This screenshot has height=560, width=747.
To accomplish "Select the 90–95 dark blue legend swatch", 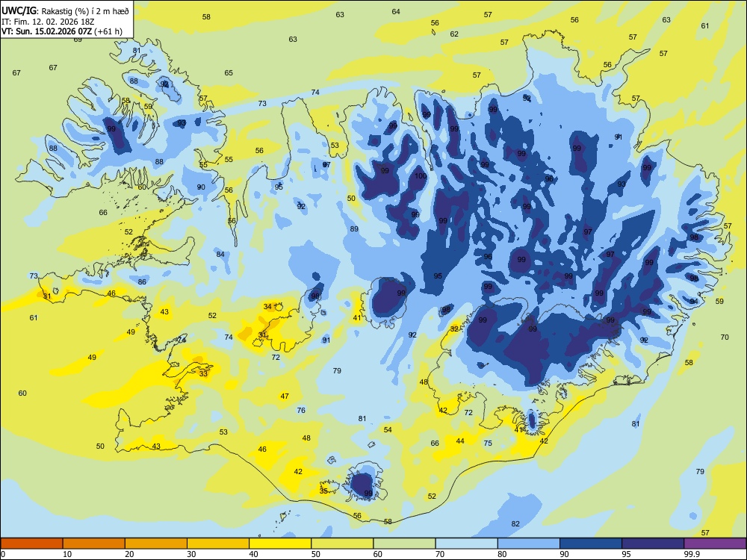I will [x=591, y=544].
